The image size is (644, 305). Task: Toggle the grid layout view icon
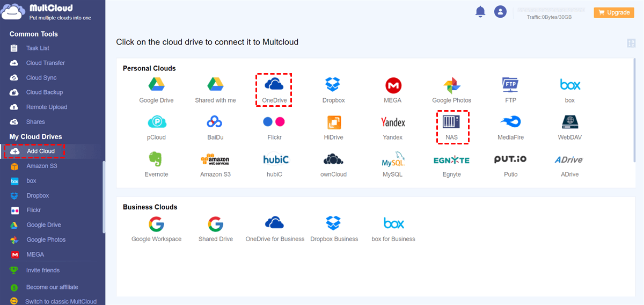(631, 43)
